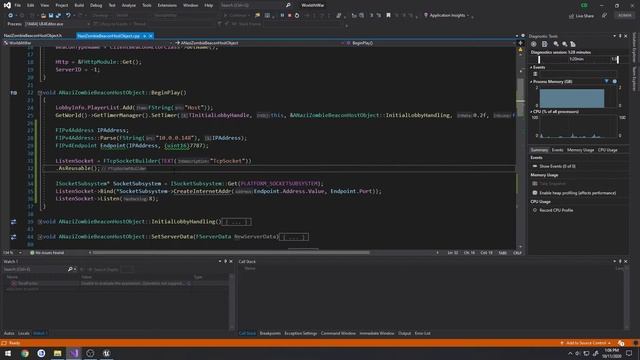
Task: Switch to the Summary tab in Diagnostic Tools
Action: tap(539, 150)
